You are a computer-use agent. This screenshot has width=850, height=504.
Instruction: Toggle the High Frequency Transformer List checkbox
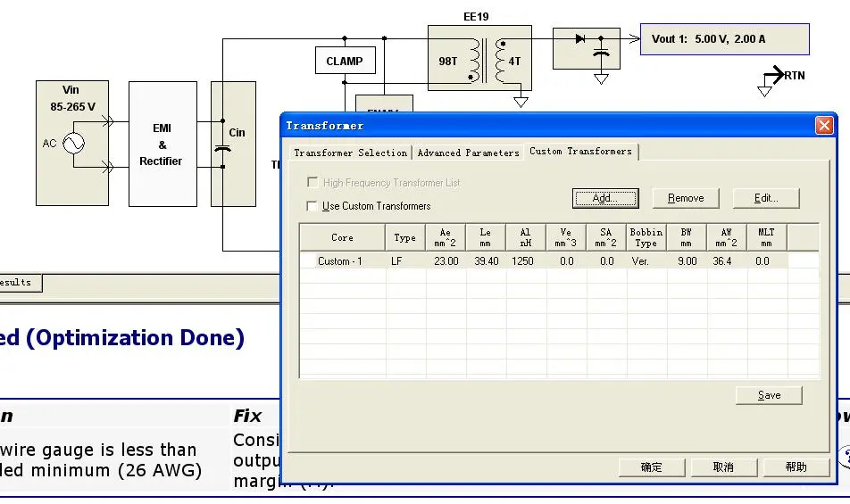[x=312, y=183]
